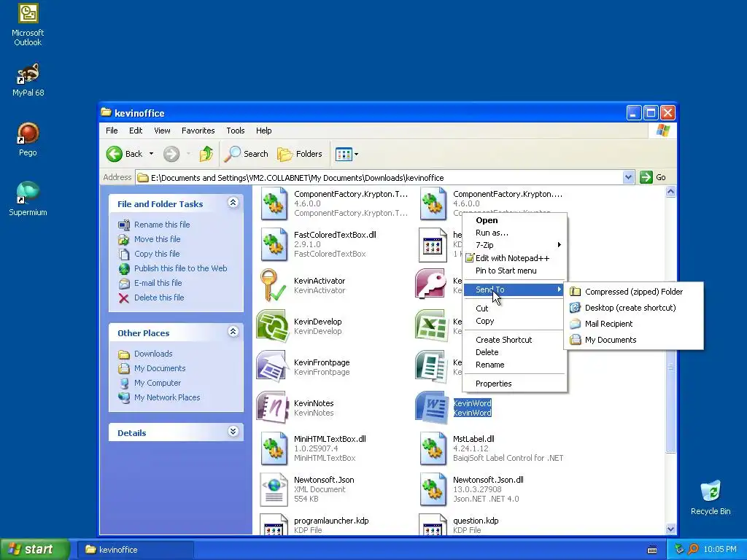Collapse the Other Places panel

point(233,332)
